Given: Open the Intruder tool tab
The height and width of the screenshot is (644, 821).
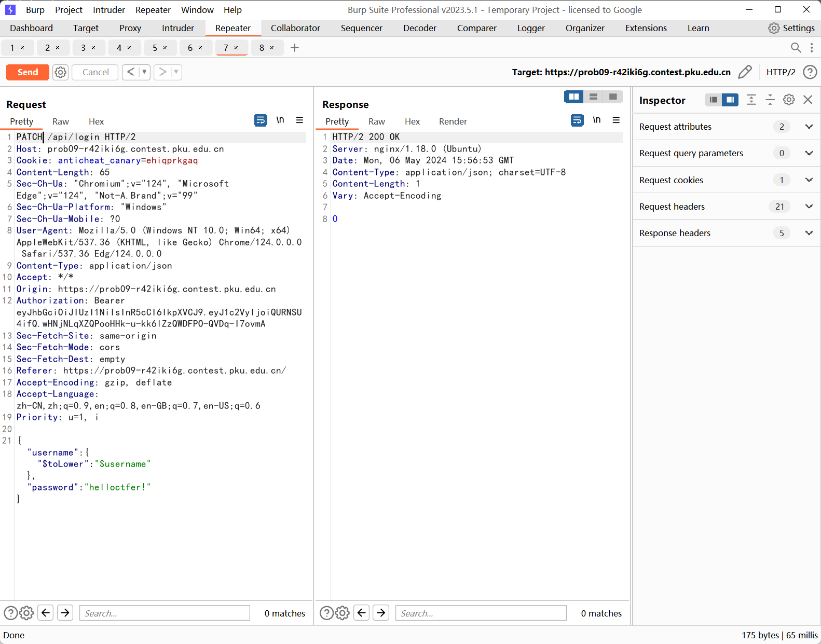Looking at the screenshot, I should click(178, 28).
